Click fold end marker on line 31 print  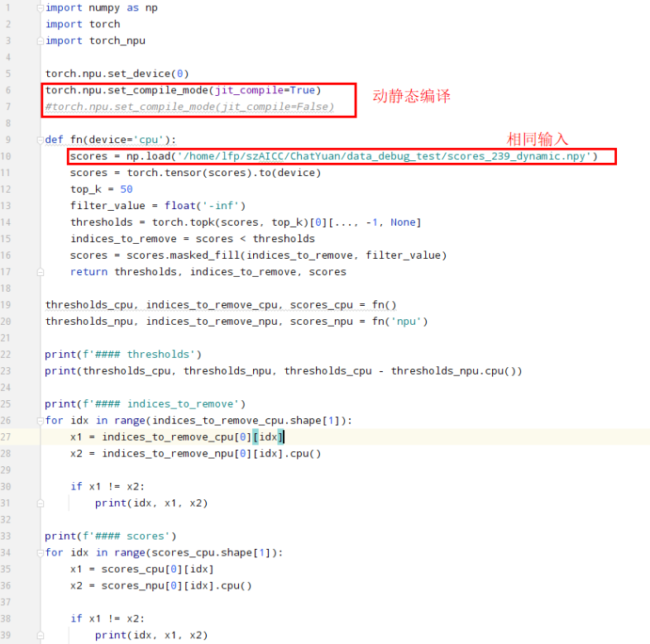(41, 503)
